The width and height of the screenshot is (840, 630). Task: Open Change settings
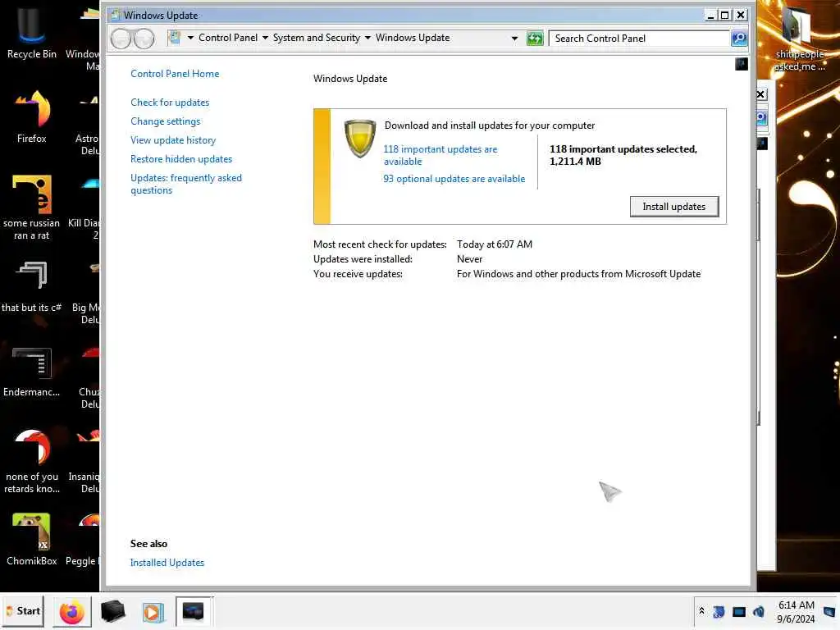pos(166,121)
